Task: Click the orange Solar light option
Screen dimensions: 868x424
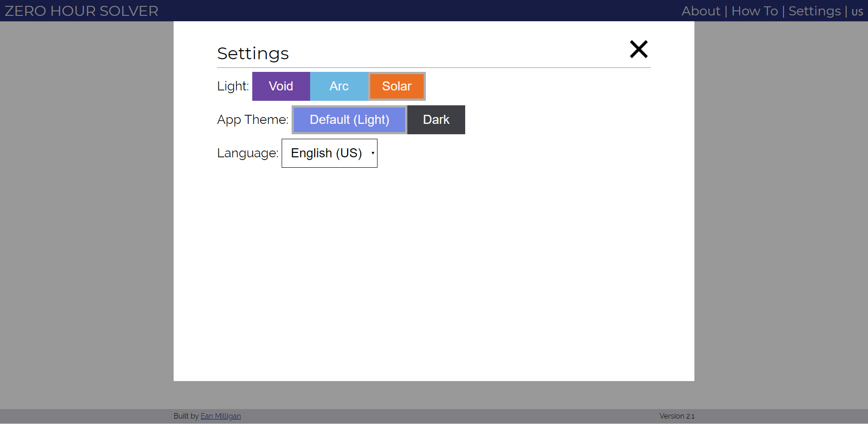Action: [x=397, y=86]
